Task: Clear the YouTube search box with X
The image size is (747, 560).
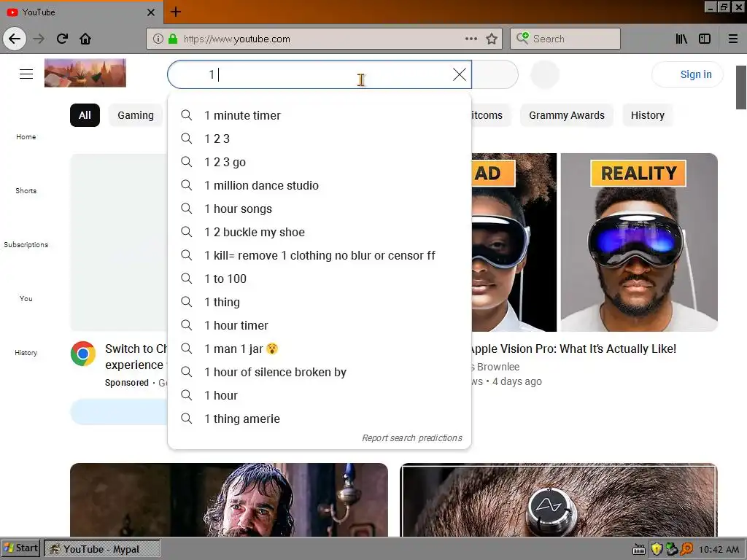Action: coord(460,74)
